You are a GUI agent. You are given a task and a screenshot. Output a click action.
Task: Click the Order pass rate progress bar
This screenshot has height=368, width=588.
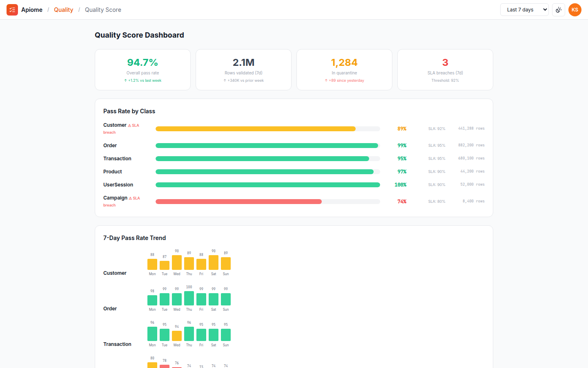point(268,146)
